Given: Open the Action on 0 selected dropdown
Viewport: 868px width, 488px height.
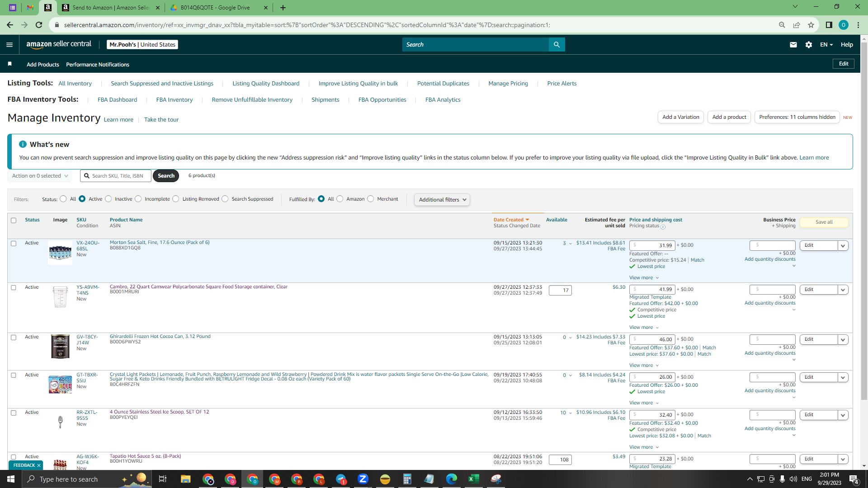Looking at the screenshot, I should [40, 176].
